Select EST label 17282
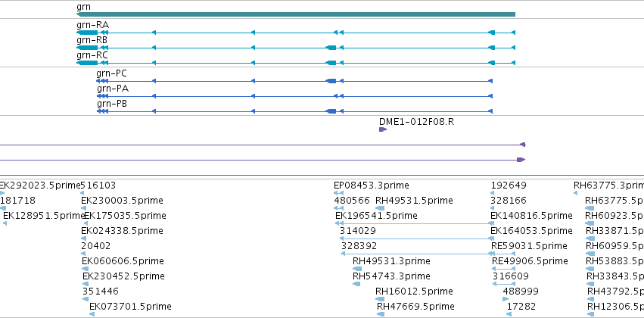Screen dimensions: 644x318 coord(521,307)
